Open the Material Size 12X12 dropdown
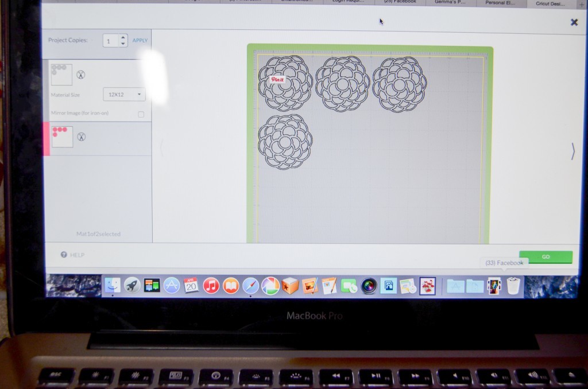 pos(124,95)
